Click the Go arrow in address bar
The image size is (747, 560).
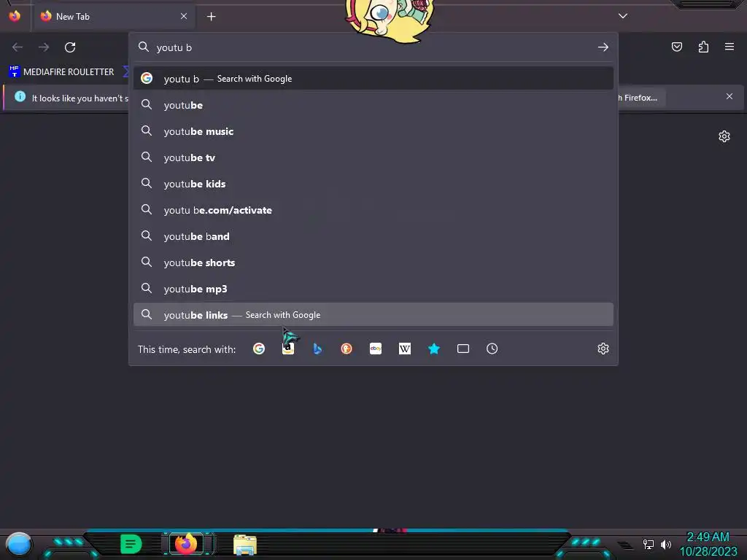603,47
